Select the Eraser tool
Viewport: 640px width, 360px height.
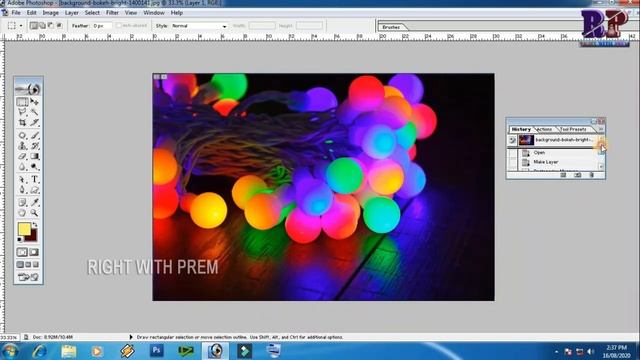click(22, 156)
